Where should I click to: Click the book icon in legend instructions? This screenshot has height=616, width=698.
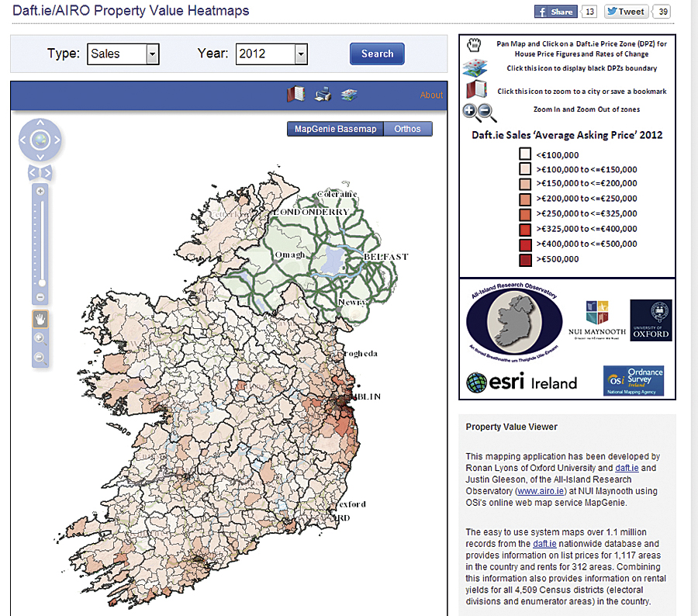click(476, 89)
